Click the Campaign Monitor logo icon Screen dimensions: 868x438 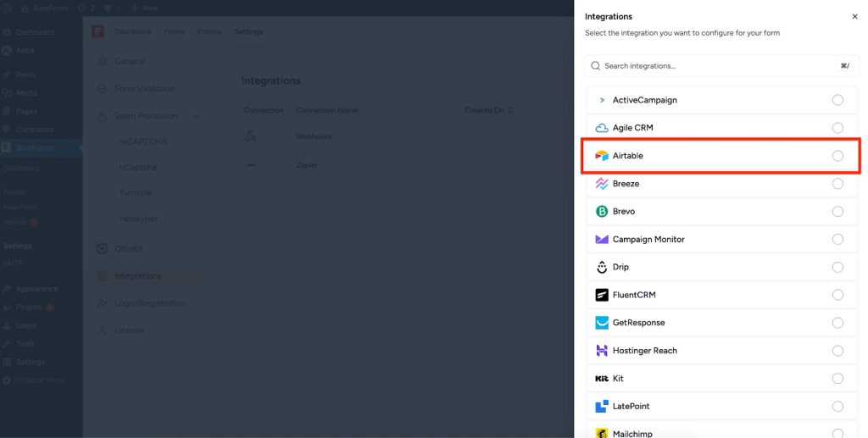[602, 240]
